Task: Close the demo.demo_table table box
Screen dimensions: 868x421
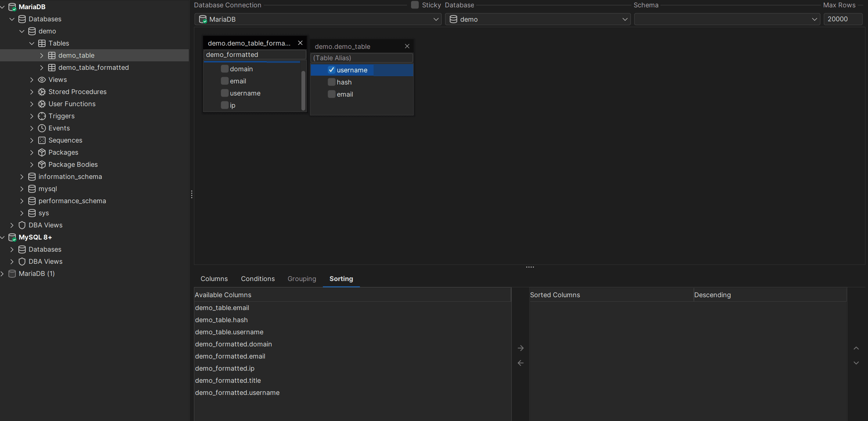Action: 407,46
